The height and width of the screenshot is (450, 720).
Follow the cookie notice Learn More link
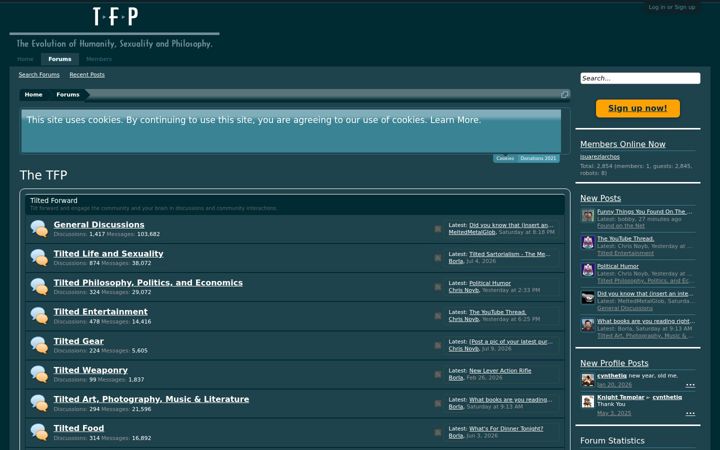click(455, 120)
